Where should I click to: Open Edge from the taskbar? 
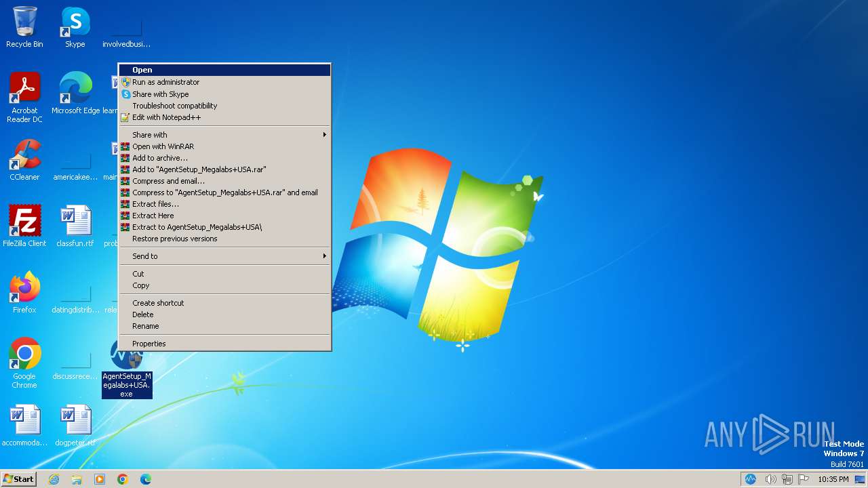[146, 479]
